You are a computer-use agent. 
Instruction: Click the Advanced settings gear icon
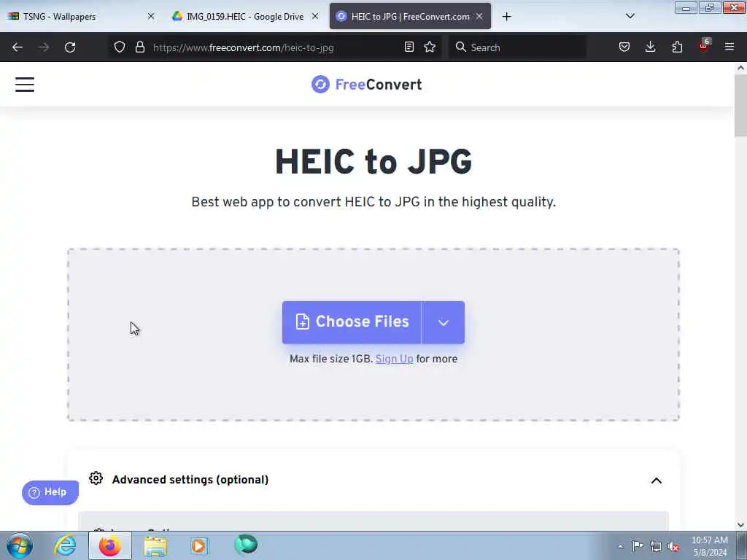pos(96,478)
